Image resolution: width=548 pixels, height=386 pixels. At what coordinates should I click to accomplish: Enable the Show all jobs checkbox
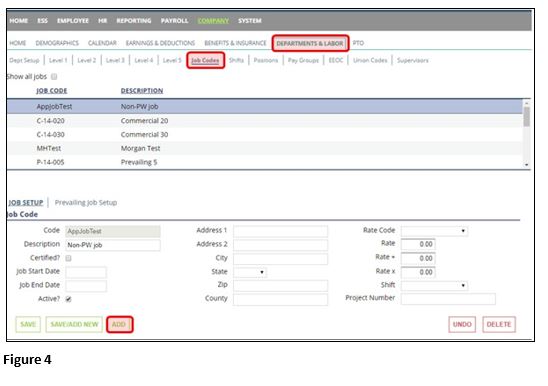coord(54,77)
